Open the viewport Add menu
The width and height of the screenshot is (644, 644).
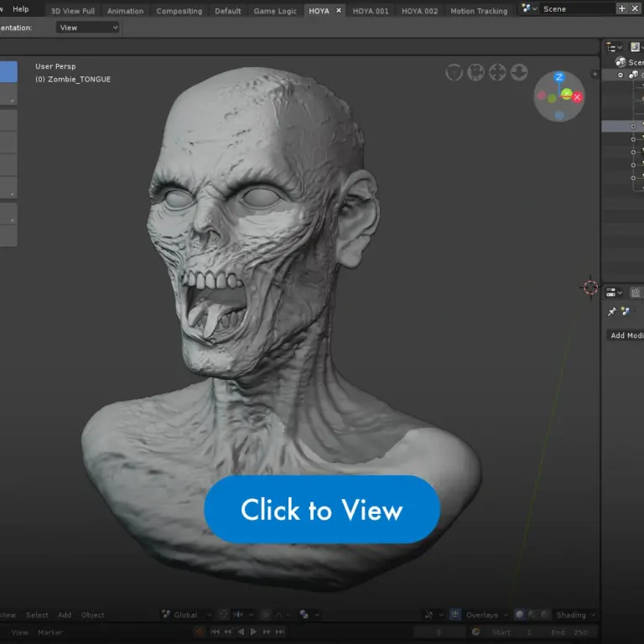coord(65,615)
